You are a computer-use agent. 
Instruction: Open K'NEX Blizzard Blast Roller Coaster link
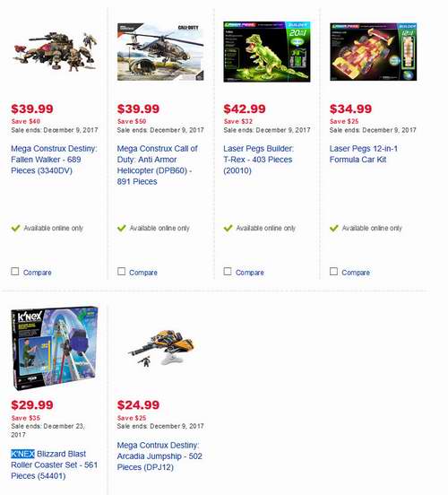[55, 465]
